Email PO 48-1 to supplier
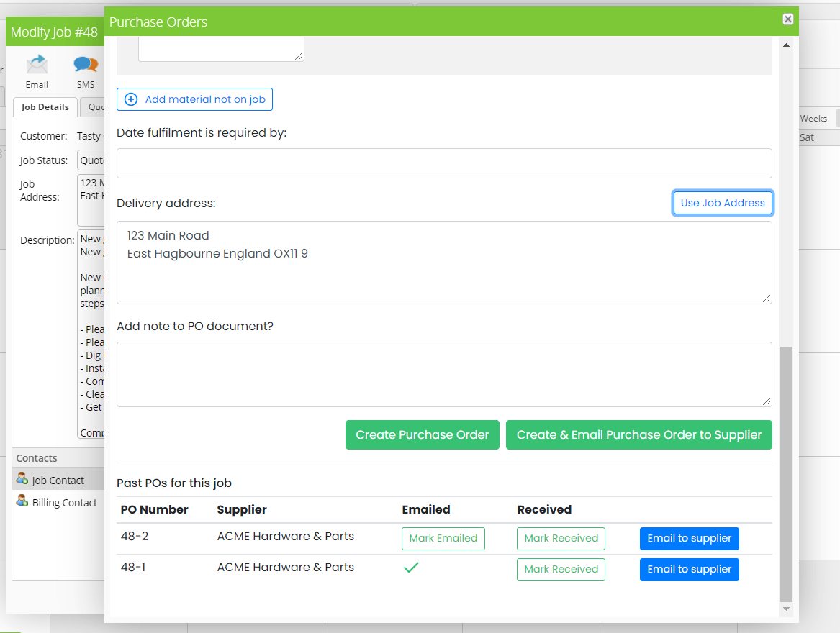 coord(689,569)
